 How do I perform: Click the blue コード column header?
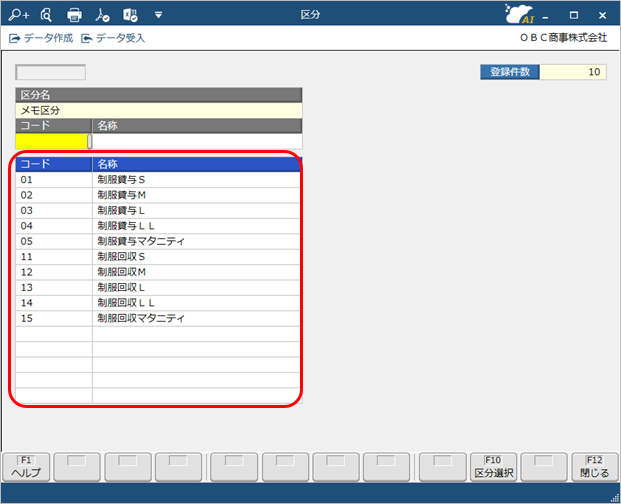click(x=54, y=164)
